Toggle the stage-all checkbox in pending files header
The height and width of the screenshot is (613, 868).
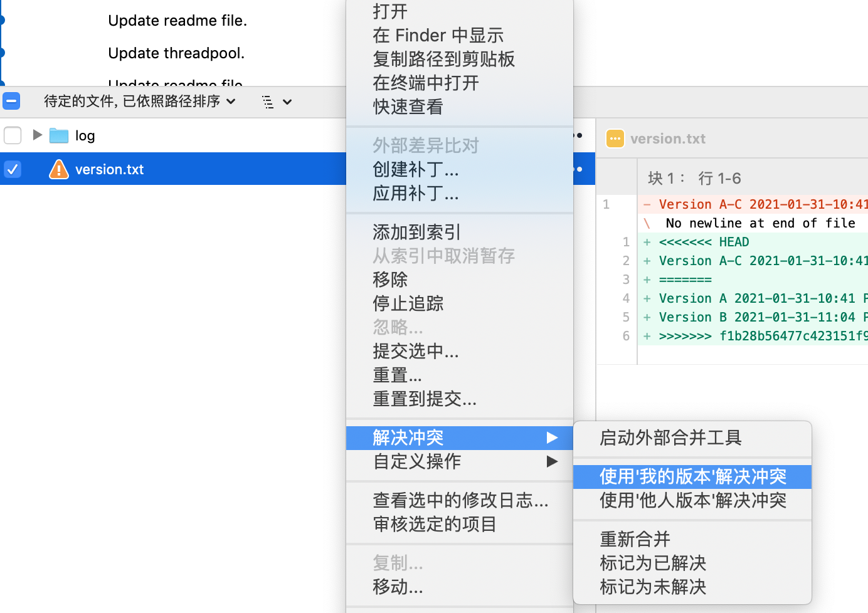[x=11, y=101]
